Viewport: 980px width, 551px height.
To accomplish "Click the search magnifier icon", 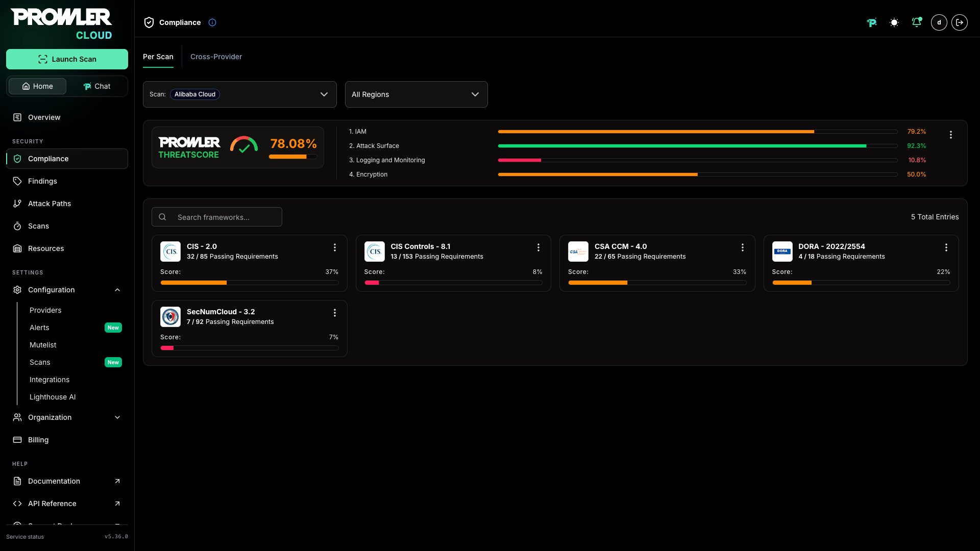I will click(162, 217).
